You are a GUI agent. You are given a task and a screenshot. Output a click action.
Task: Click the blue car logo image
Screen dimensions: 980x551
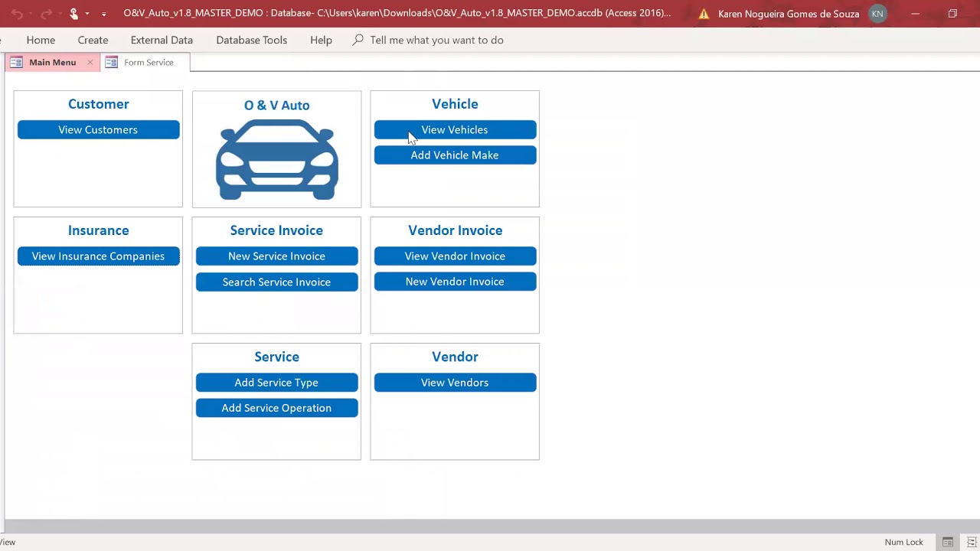point(276,159)
